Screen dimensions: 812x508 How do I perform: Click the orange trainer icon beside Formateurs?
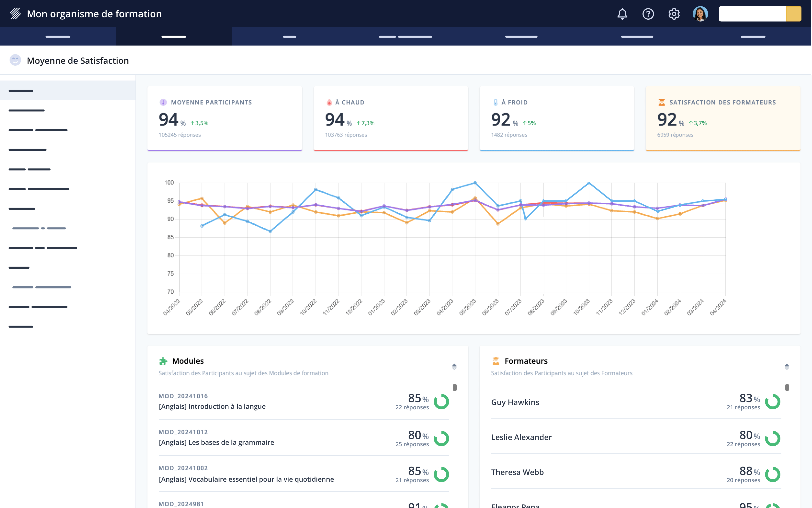point(495,361)
